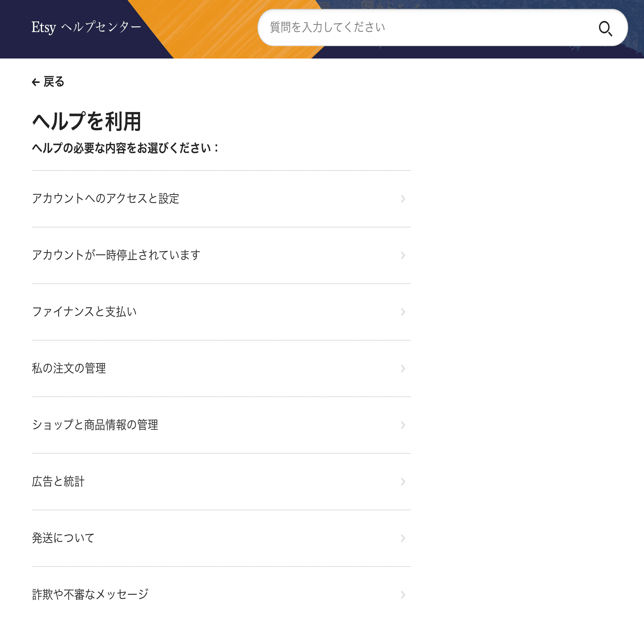
Task: Expand the アカウントが一時停止されています row arrow
Action: [403, 255]
